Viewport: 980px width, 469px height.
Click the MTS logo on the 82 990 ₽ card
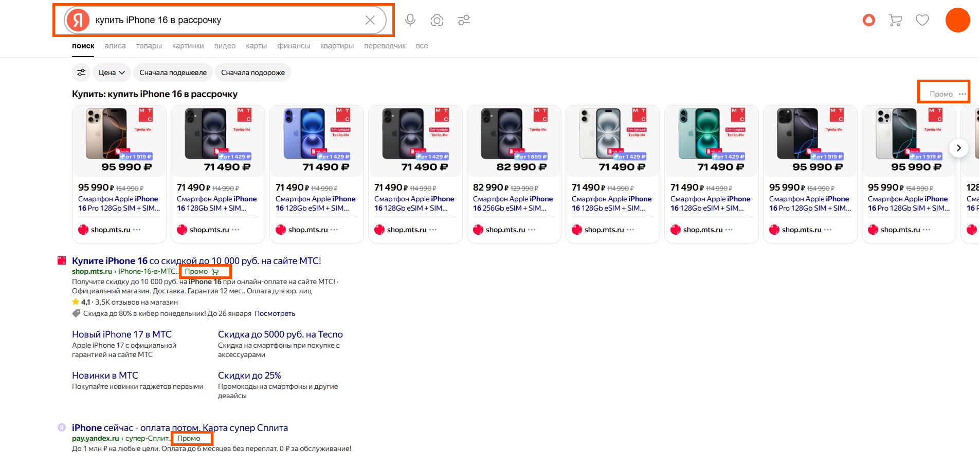point(540,115)
